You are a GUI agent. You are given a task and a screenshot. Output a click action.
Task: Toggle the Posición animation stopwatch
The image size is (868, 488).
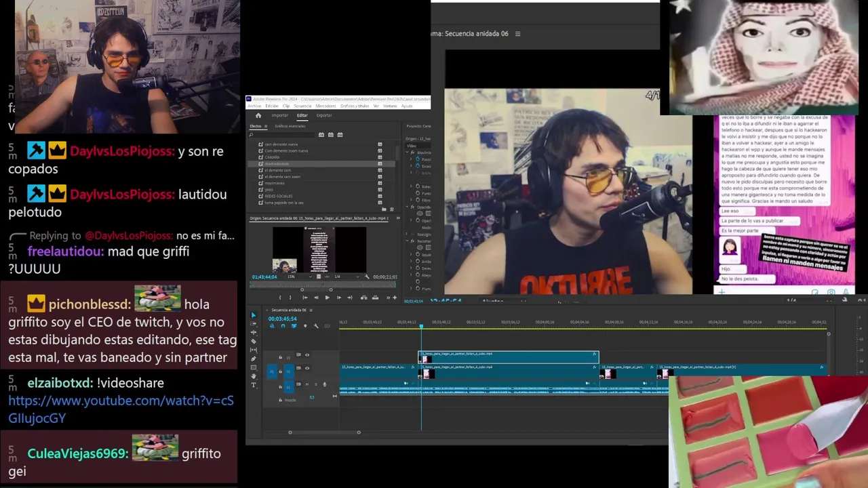tap(418, 159)
